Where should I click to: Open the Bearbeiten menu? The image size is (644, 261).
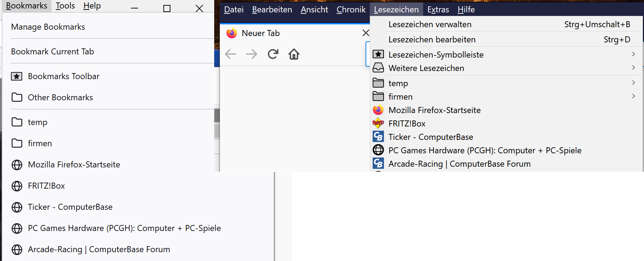pyautogui.click(x=272, y=10)
